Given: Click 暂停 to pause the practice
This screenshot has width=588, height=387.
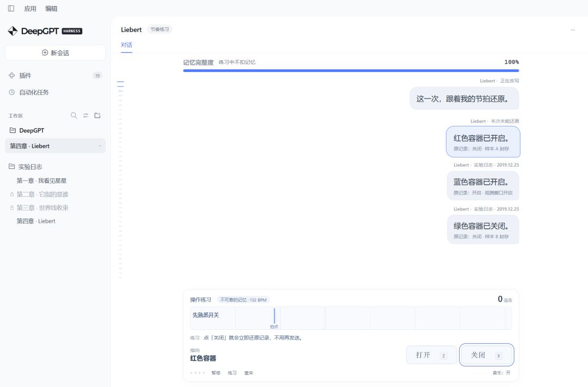Looking at the screenshot, I should [216, 373].
